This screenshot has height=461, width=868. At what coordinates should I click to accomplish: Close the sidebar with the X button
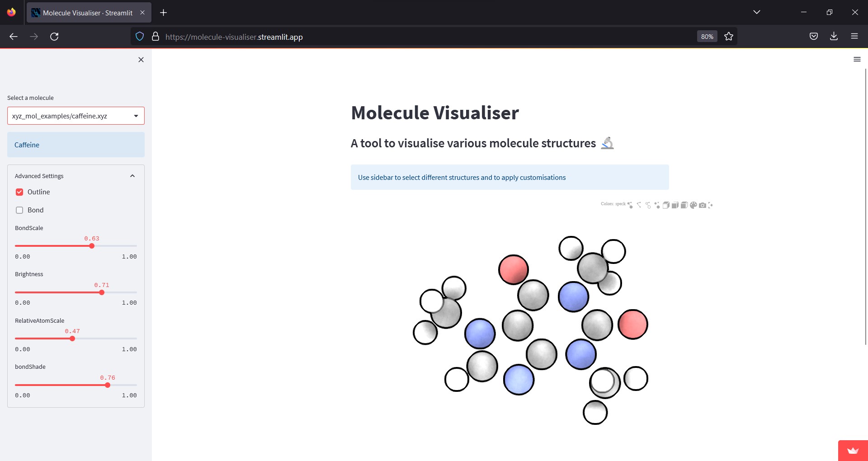(x=141, y=60)
